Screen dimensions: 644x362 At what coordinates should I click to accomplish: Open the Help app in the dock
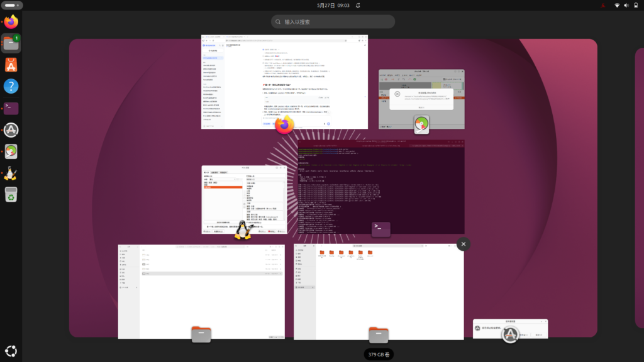[x=11, y=87]
